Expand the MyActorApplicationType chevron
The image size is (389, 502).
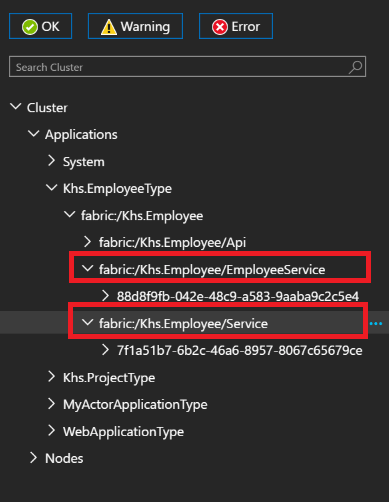pos(51,404)
